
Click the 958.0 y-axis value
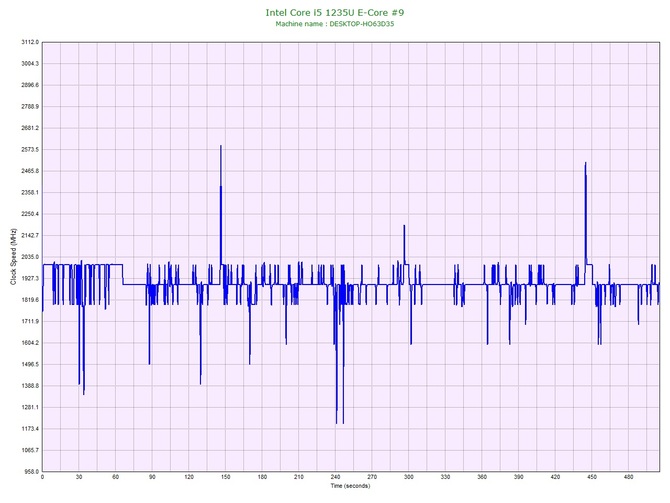click(x=31, y=472)
